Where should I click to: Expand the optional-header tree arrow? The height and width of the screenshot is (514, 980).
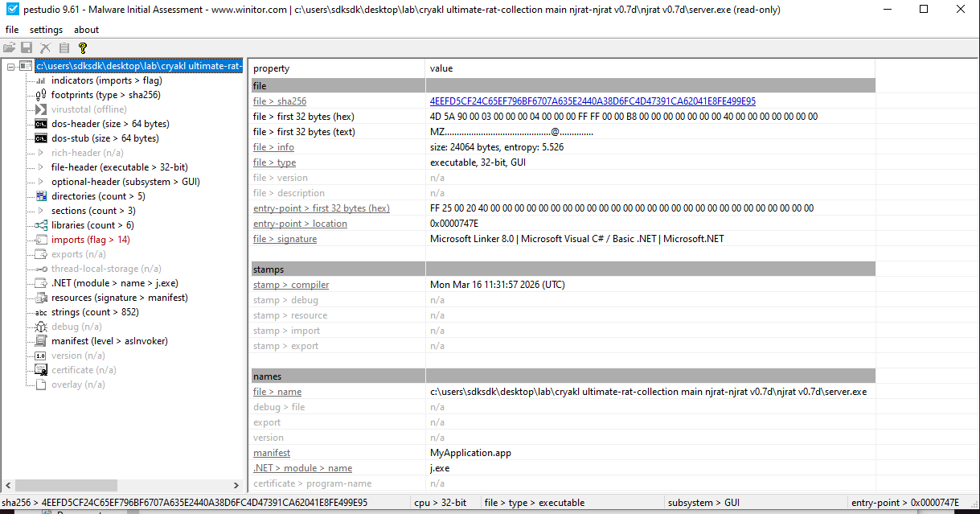[41, 182]
